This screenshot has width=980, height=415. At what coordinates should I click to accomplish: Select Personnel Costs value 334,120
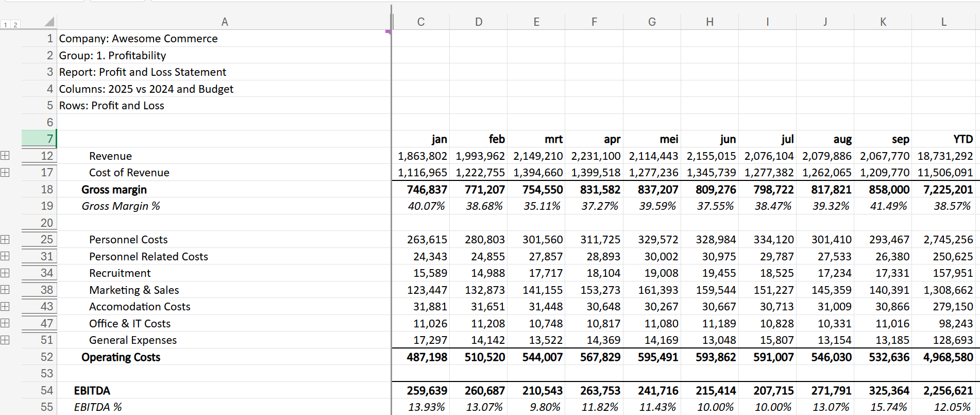(x=767, y=239)
